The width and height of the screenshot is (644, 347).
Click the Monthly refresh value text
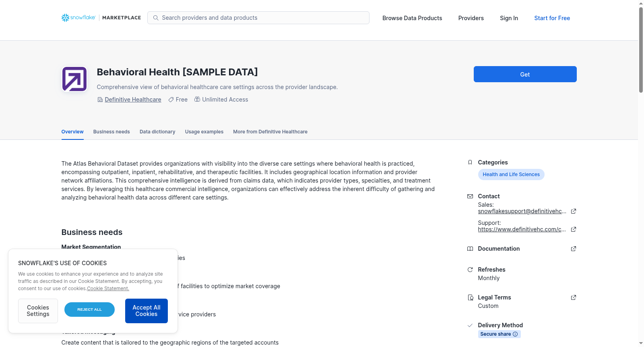(489, 278)
